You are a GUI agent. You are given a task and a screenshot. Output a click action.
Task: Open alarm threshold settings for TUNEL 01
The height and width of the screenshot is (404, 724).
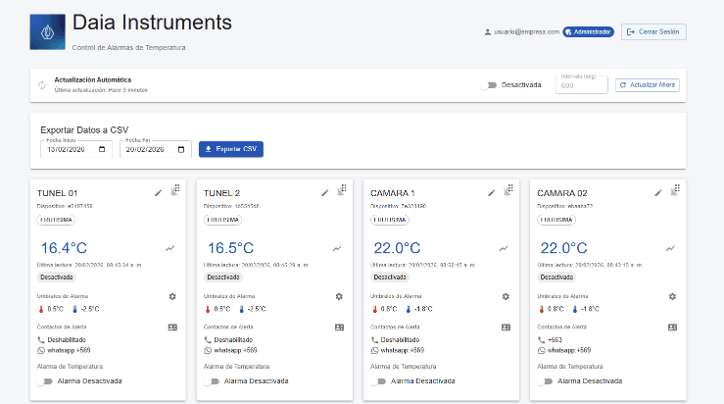point(172,296)
